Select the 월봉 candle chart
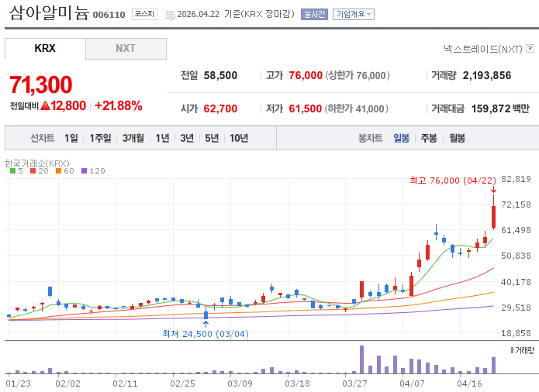The width and height of the screenshot is (539, 392). click(x=458, y=138)
